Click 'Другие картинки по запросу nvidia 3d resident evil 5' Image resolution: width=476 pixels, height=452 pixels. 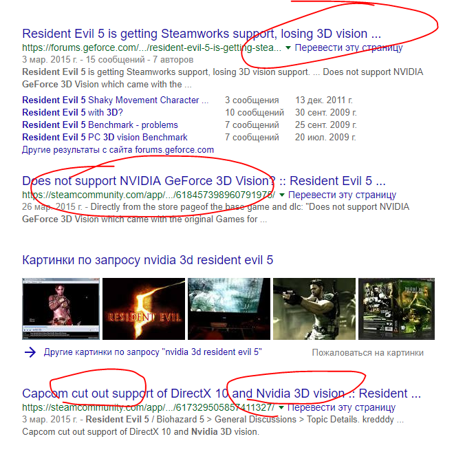[153, 352]
